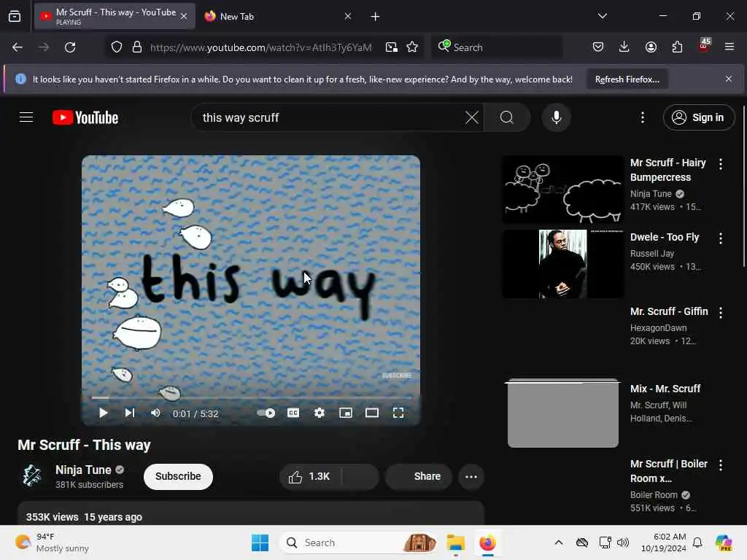Screen dimensions: 747x560
Task: Open a new browser tab
Action: pyautogui.click(x=376, y=17)
